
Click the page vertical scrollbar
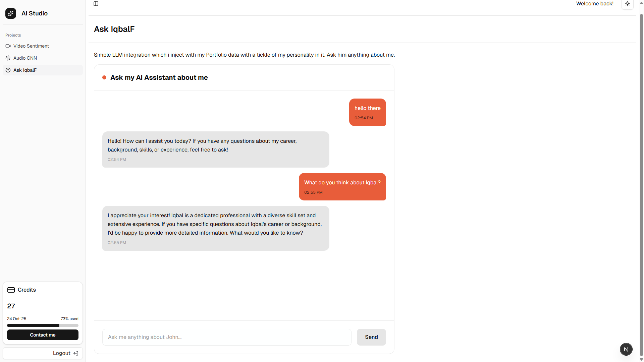coord(641,181)
